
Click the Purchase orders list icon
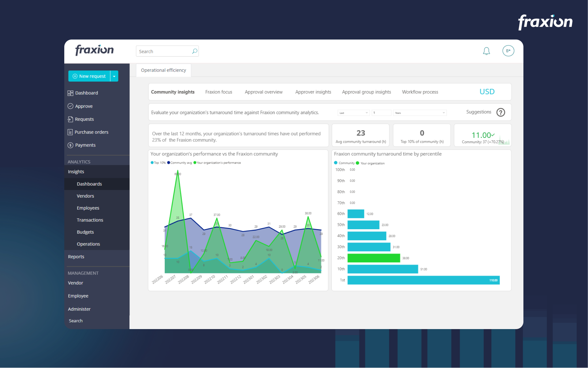[70, 132]
